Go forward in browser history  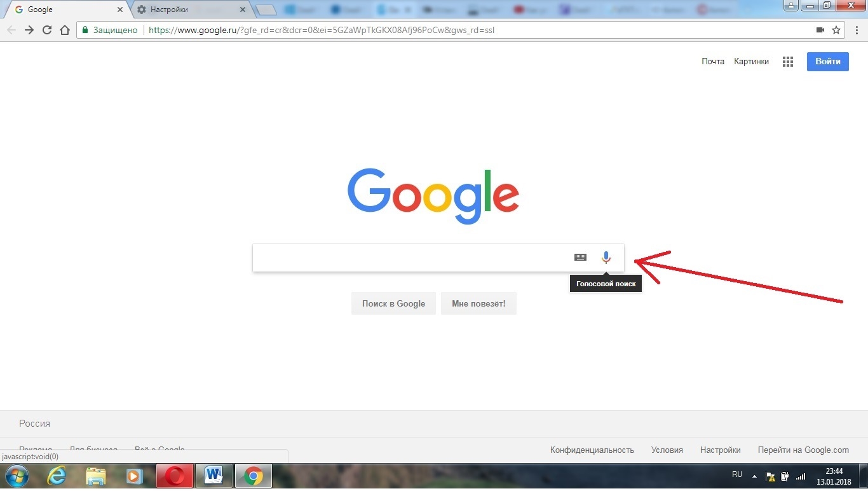point(29,30)
